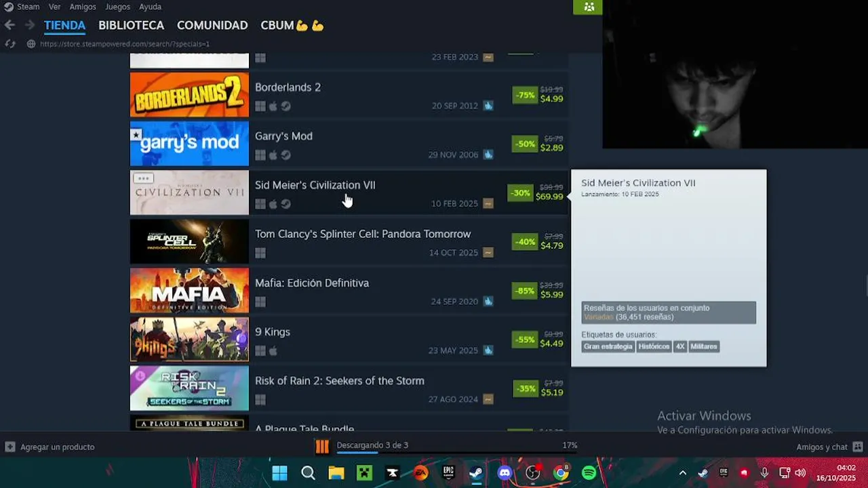868x488 pixels.
Task: Click plus icon beside Agregar un producto
Action: [10, 447]
